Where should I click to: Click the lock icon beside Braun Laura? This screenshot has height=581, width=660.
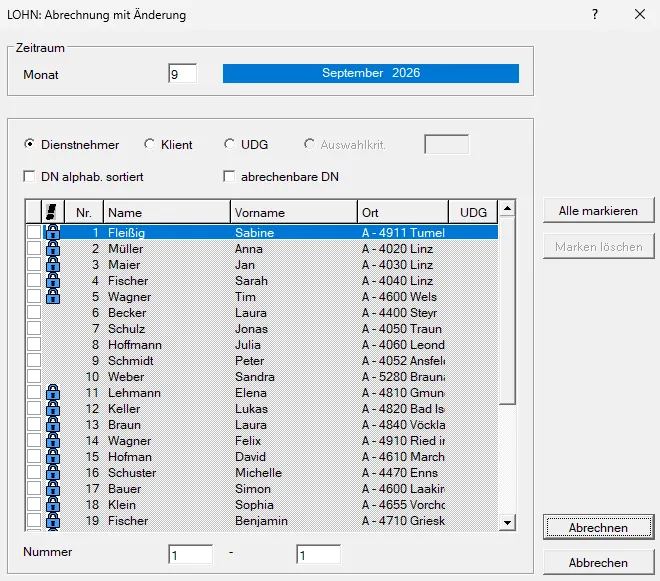[x=53, y=424]
